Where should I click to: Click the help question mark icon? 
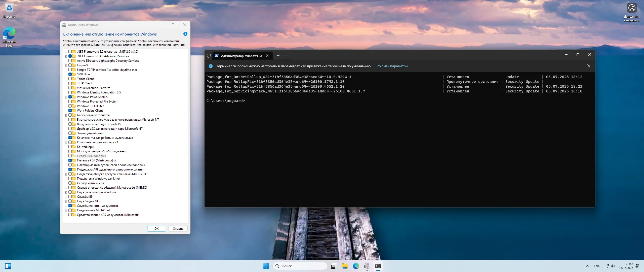pos(185,34)
